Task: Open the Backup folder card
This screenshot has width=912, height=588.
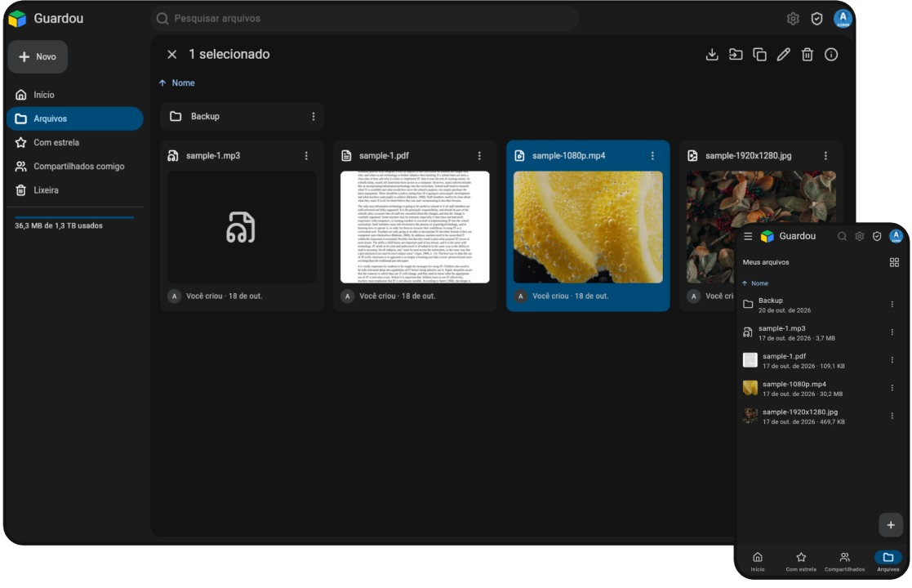Action: 242,116
